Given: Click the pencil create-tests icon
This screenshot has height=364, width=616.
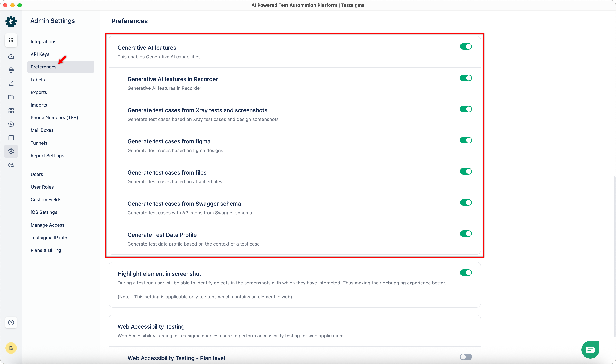Looking at the screenshot, I should tap(11, 84).
